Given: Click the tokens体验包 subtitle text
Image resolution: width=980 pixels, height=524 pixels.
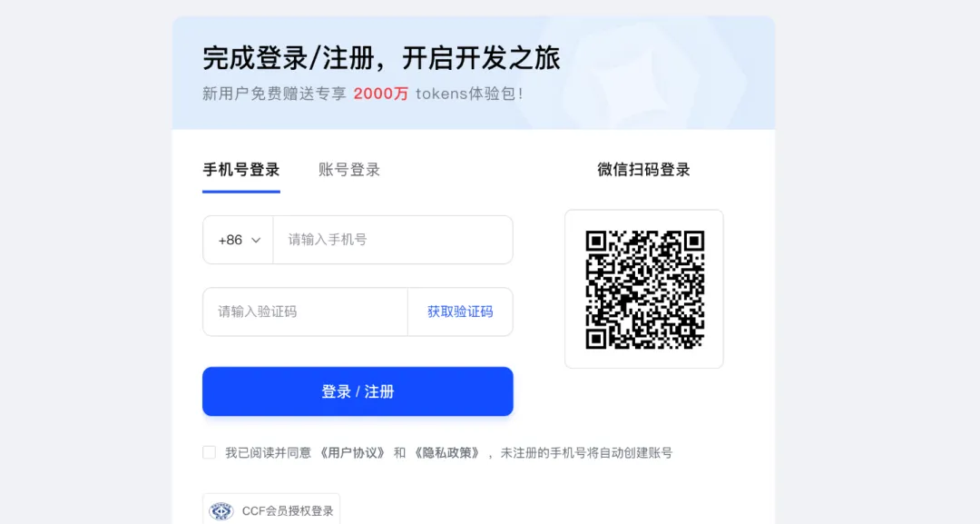Looking at the screenshot, I should pyautogui.click(x=469, y=94).
